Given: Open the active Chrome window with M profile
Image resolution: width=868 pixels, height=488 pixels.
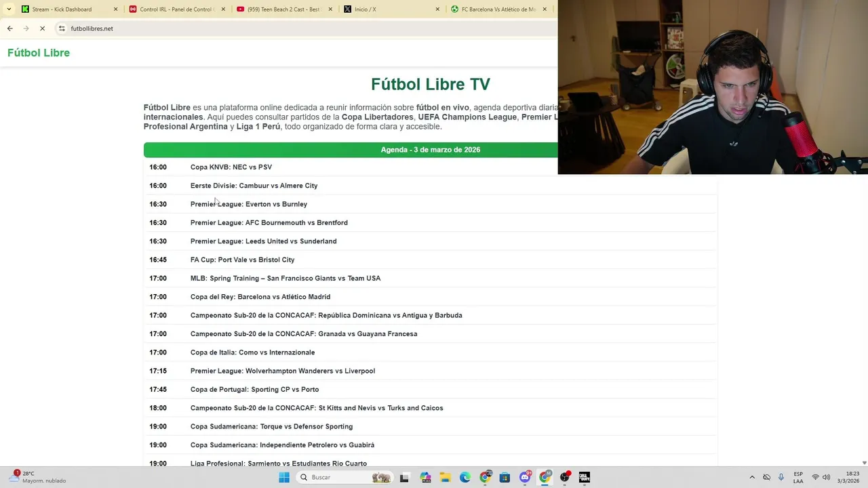Looking at the screenshot, I should (545, 477).
